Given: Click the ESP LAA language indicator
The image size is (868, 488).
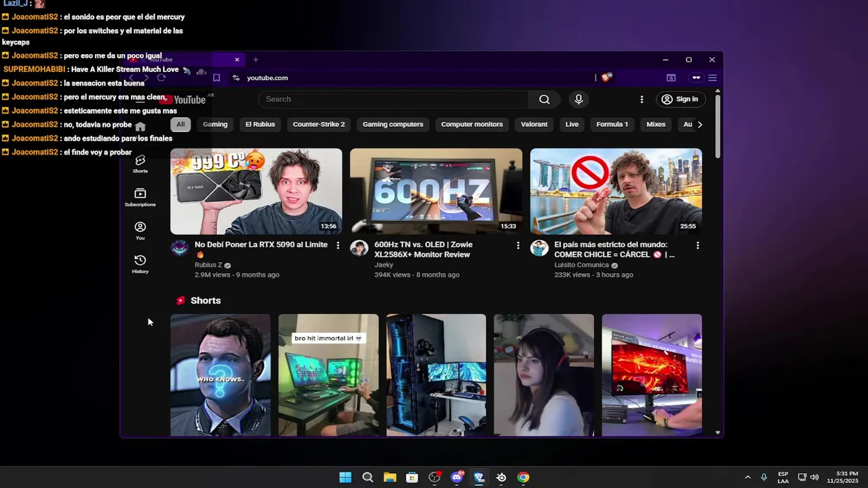Looking at the screenshot, I should coord(783,477).
